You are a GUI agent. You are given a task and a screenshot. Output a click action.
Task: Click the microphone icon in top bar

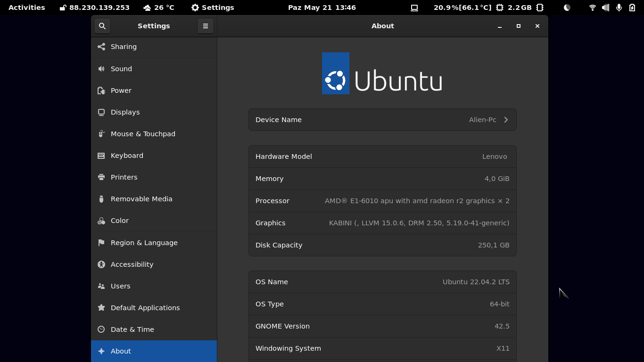pyautogui.click(x=619, y=8)
